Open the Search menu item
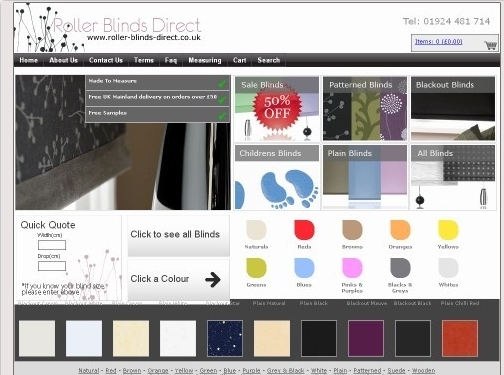 coord(269,60)
